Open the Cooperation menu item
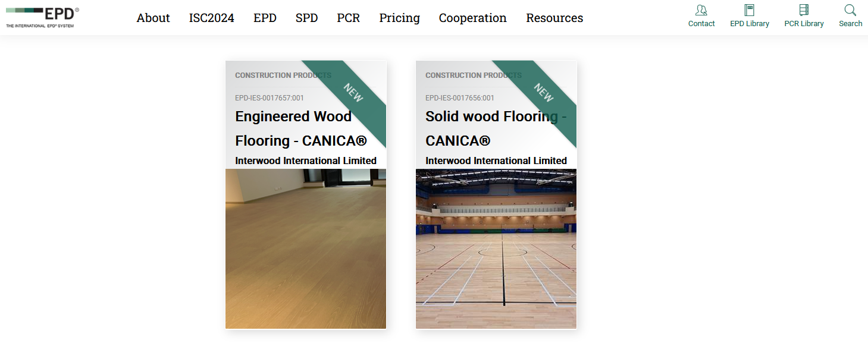Viewport: 868px width, 343px height. (473, 18)
